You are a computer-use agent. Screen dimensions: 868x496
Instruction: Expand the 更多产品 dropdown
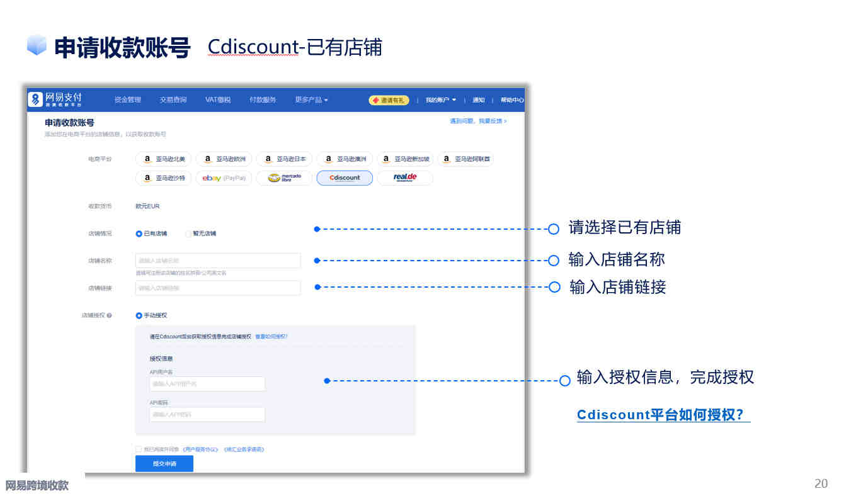[311, 100]
